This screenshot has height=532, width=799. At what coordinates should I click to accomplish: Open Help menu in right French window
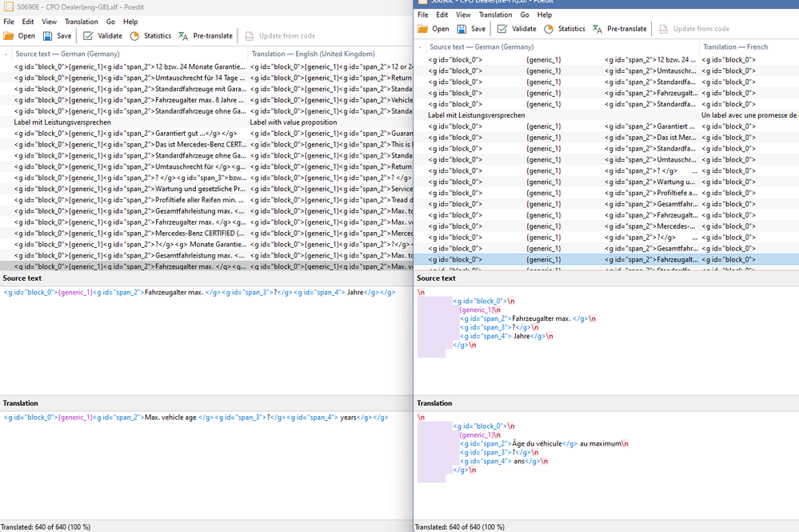point(545,14)
